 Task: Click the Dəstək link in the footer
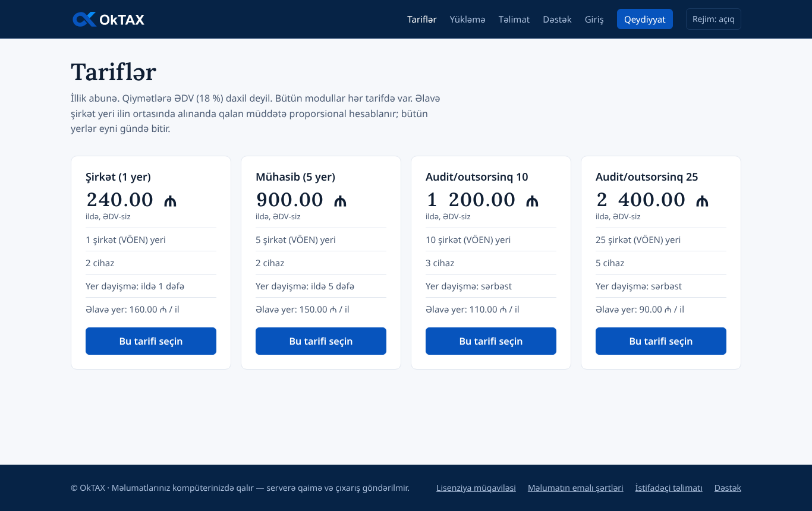pos(728,488)
